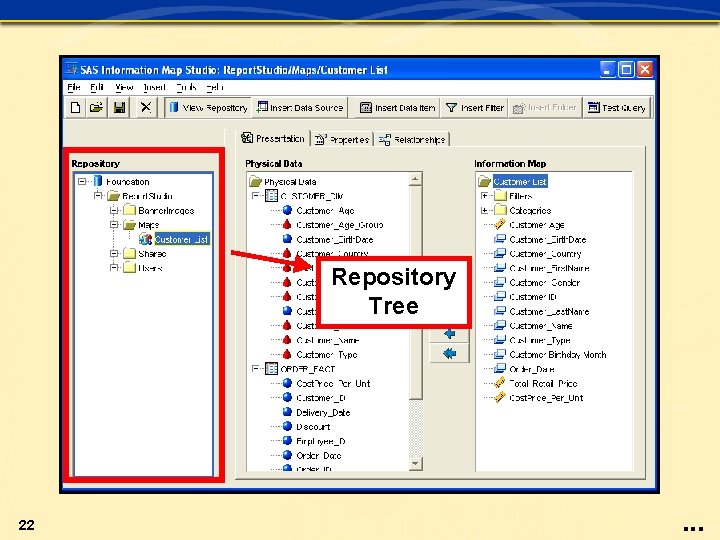The height and width of the screenshot is (540, 720).
Task: Click Customer_Country item icon in Information Map
Action: coord(500,253)
